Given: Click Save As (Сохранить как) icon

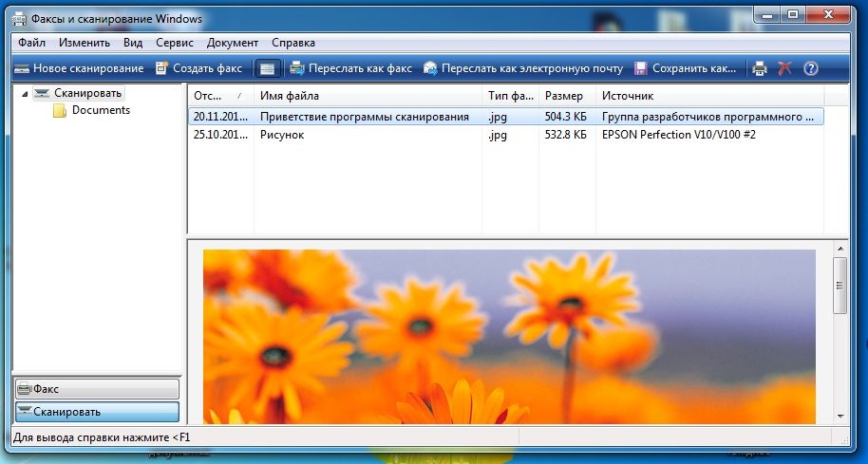Looking at the screenshot, I should tap(641, 68).
